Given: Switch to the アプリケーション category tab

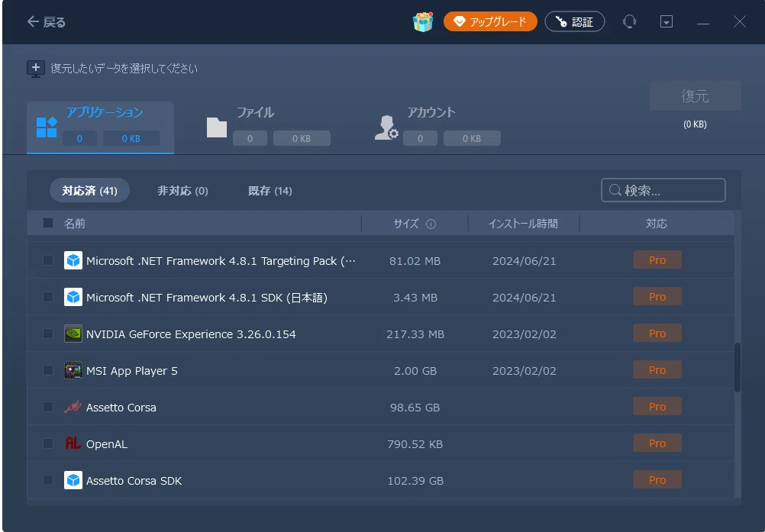Looking at the screenshot, I should [x=100, y=127].
